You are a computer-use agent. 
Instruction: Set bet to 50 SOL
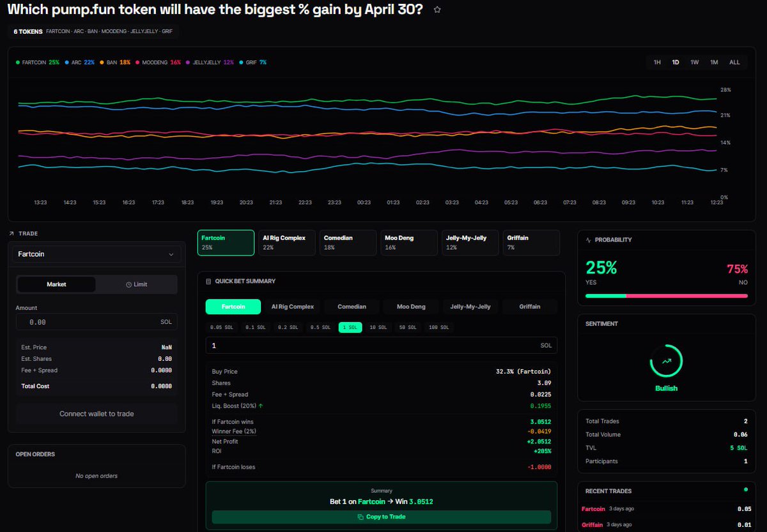(408, 327)
